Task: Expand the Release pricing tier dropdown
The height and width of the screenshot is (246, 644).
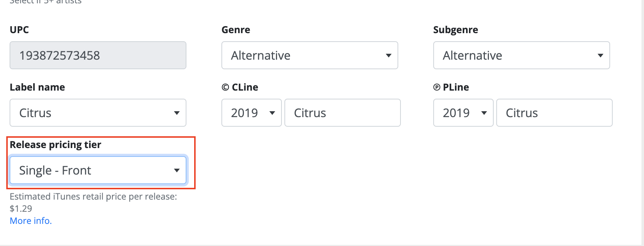Action: [98, 170]
